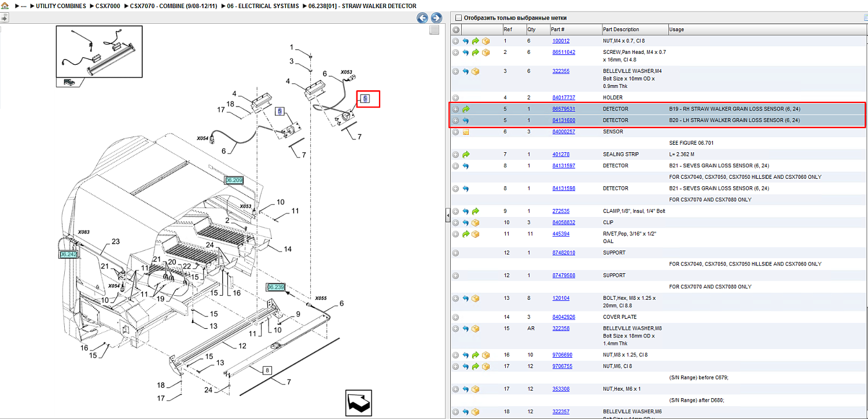This screenshot has height=419, width=868.
Task: Open figure reference 06.239 on the diagram
Action: pyautogui.click(x=275, y=287)
